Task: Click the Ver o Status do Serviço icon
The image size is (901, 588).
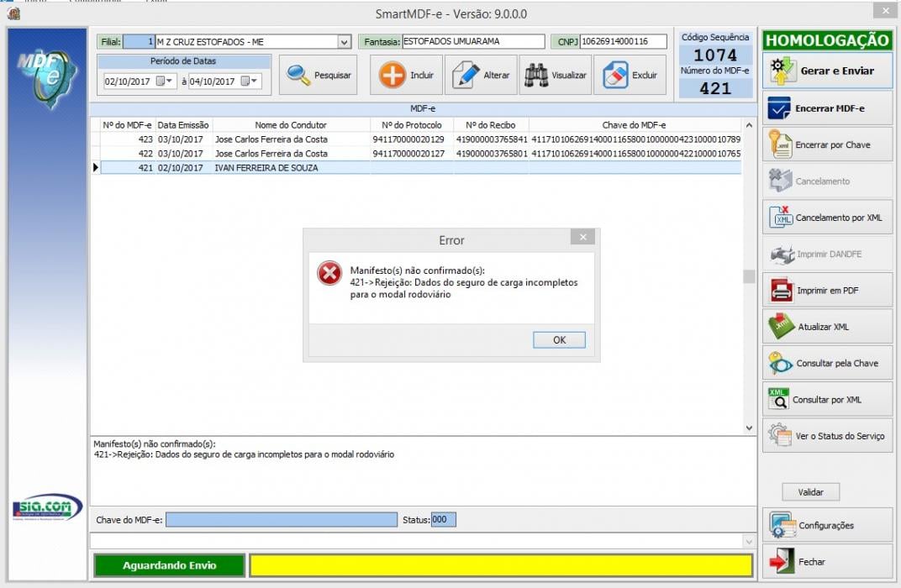Action: point(780,435)
